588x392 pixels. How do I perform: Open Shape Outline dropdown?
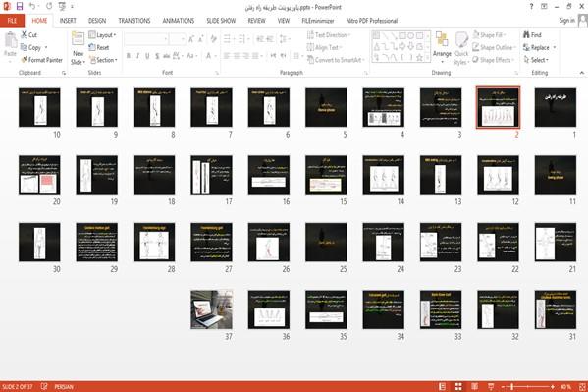[x=494, y=47]
